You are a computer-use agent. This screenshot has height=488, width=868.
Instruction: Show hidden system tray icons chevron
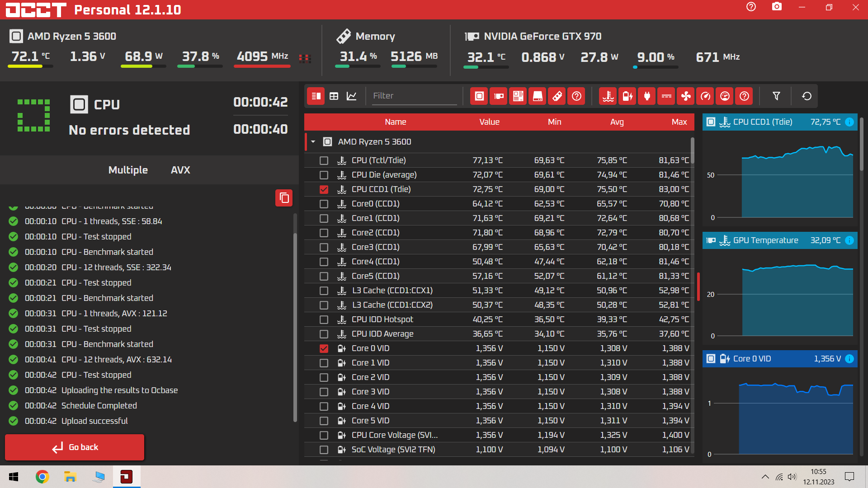765,477
